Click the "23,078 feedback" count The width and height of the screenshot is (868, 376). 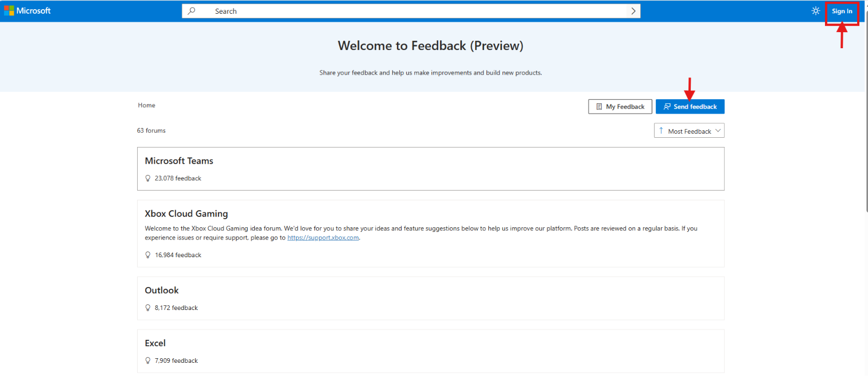click(178, 179)
